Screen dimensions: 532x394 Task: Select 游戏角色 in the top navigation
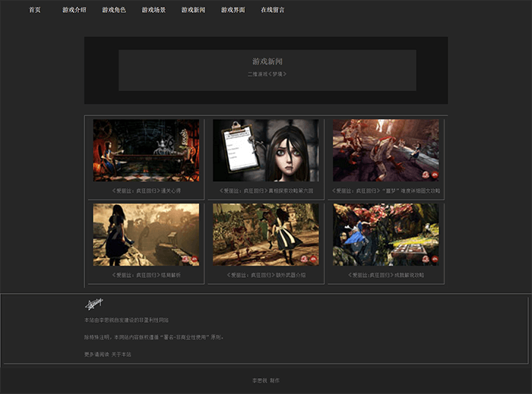[114, 11]
